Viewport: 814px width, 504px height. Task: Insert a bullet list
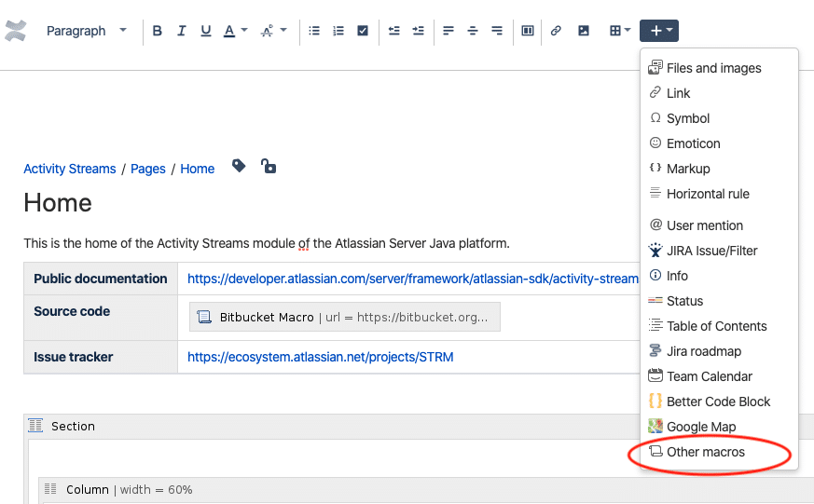coord(314,31)
